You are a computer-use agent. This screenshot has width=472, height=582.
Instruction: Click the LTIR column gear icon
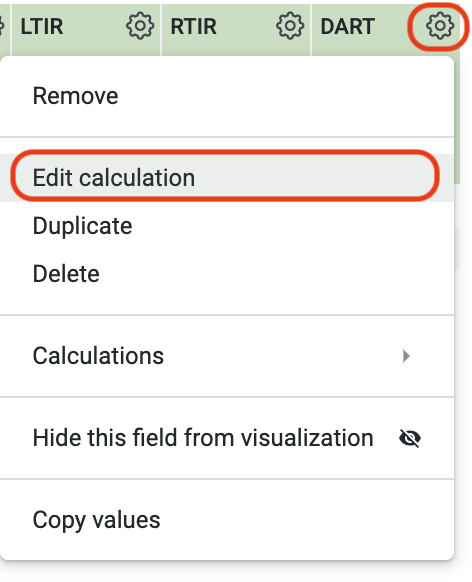pos(140,26)
